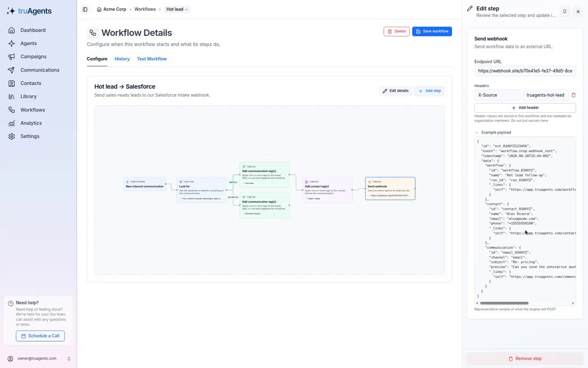
Task: Open the owner@truagents.com account menu
Action: point(39,358)
